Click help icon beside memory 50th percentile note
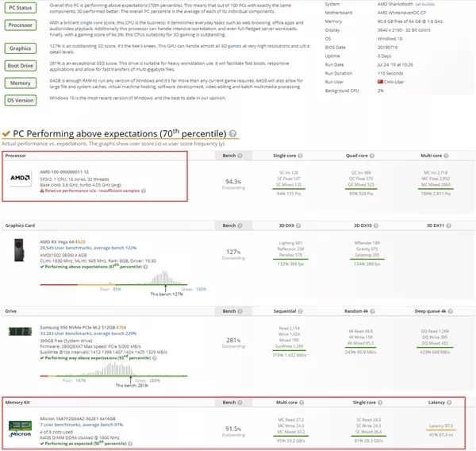Screen dimensions: 476x451 (130, 444)
